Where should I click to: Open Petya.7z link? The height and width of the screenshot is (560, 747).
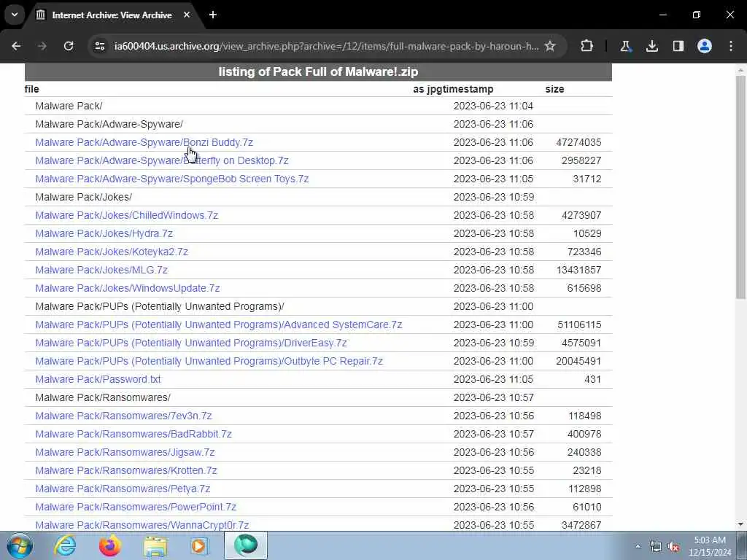tap(123, 489)
